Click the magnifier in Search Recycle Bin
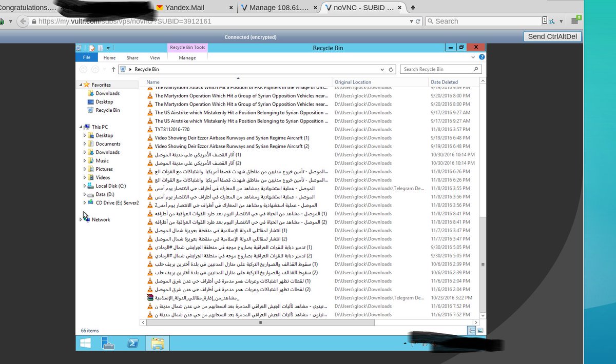The width and height of the screenshot is (616, 364). click(x=476, y=69)
